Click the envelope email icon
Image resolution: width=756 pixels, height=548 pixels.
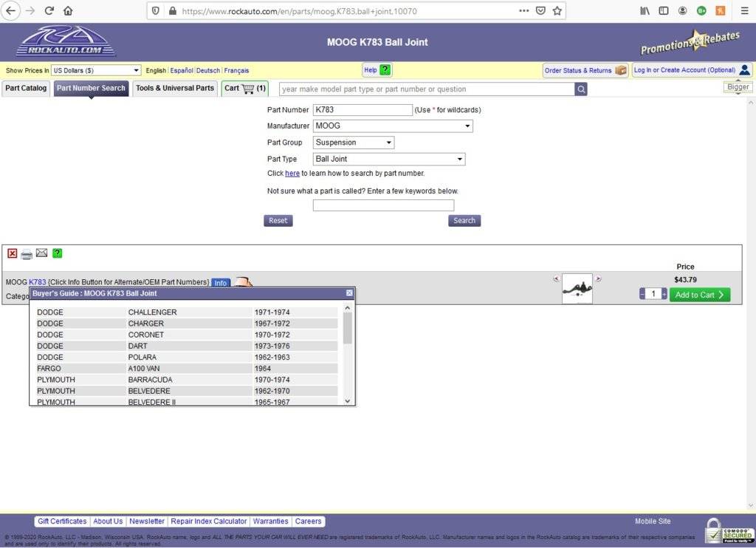41,253
